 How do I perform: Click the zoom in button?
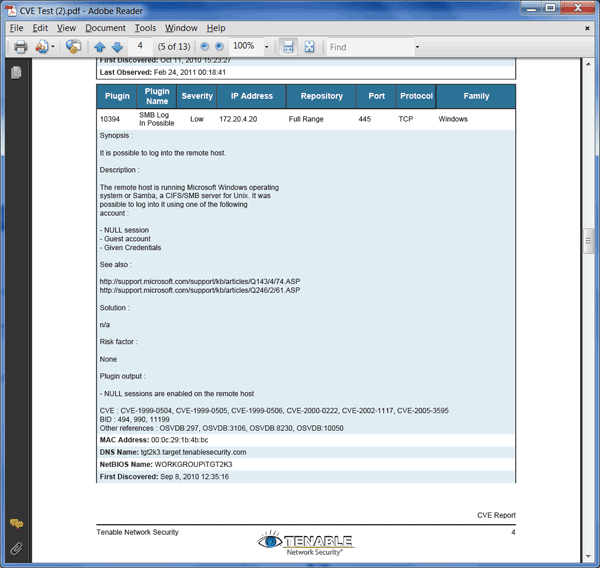pos(219,47)
